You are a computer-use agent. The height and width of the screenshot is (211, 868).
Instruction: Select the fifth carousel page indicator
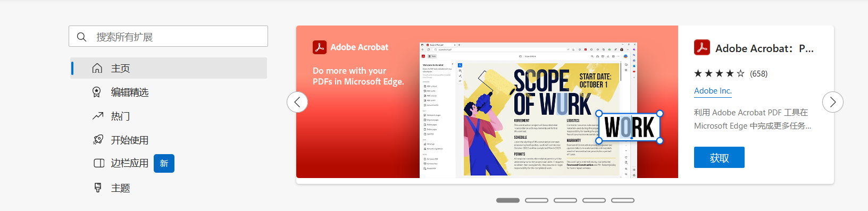click(623, 200)
